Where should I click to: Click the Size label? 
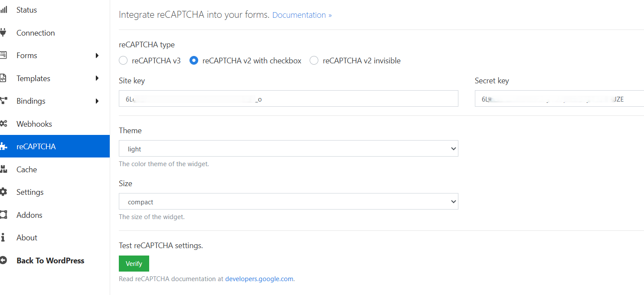click(125, 184)
